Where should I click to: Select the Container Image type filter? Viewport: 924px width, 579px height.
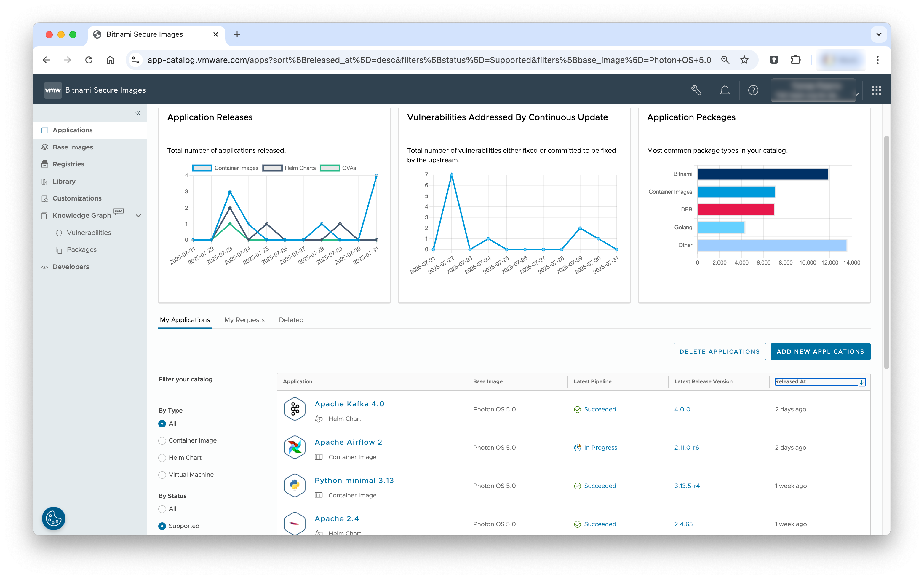coord(162,441)
